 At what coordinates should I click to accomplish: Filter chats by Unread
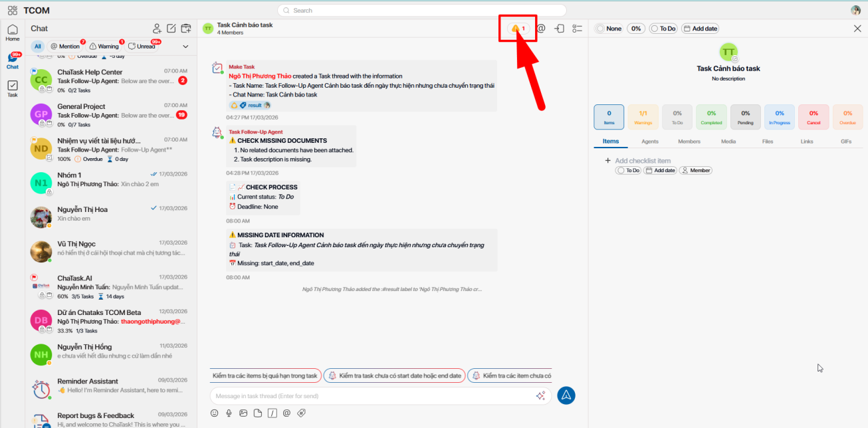pos(142,47)
